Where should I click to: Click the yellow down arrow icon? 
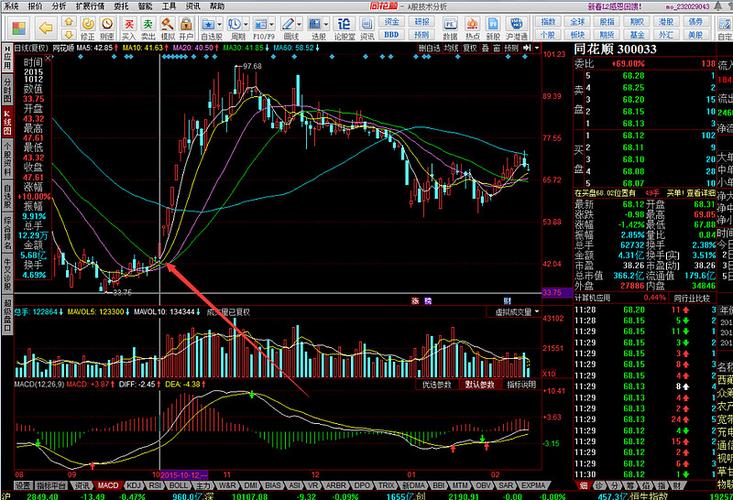point(69,34)
